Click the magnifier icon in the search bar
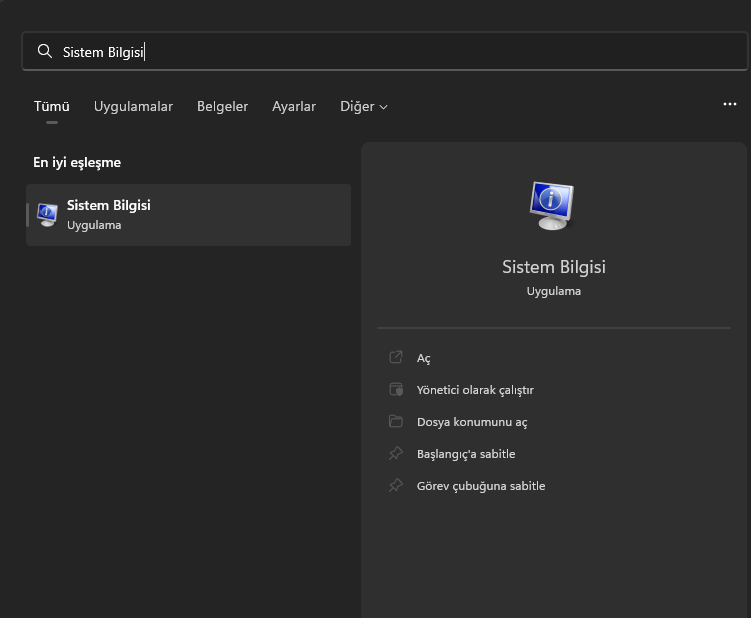The width and height of the screenshot is (751, 618). [44, 51]
